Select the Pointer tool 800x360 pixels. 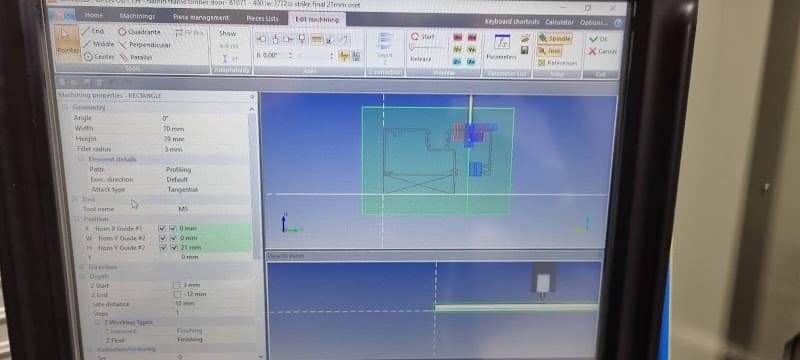(x=67, y=43)
